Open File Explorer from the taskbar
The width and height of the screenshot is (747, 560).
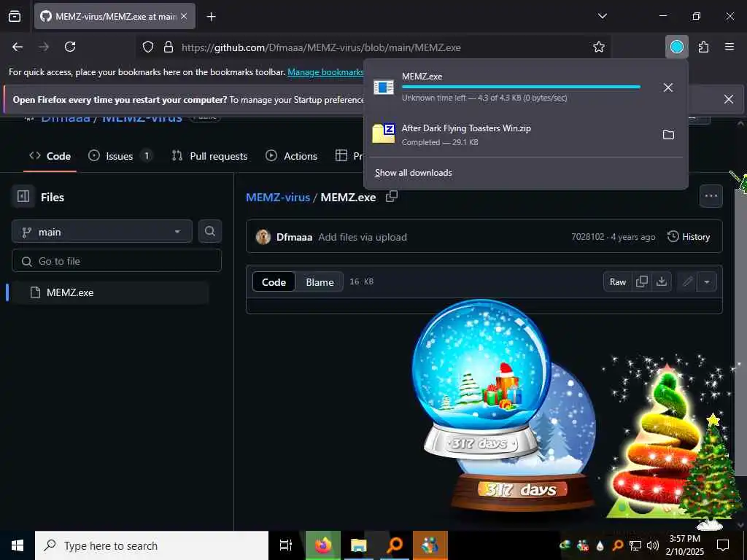[359, 545]
